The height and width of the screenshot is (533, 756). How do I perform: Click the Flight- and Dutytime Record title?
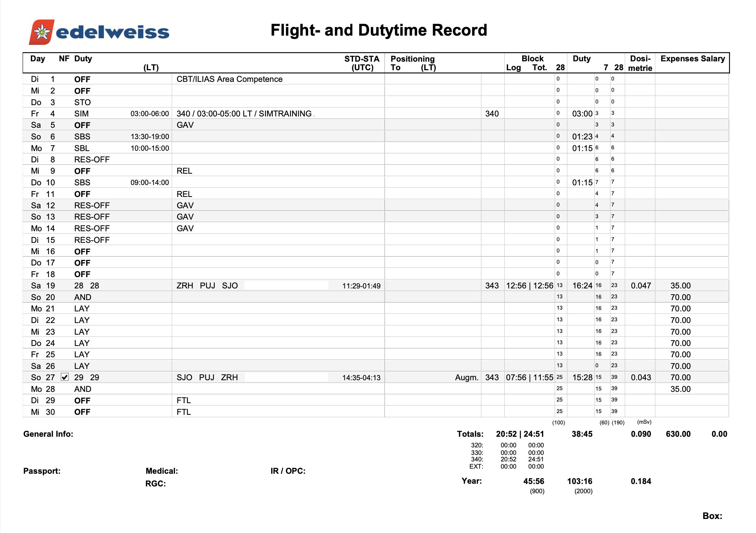pyautogui.click(x=378, y=30)
